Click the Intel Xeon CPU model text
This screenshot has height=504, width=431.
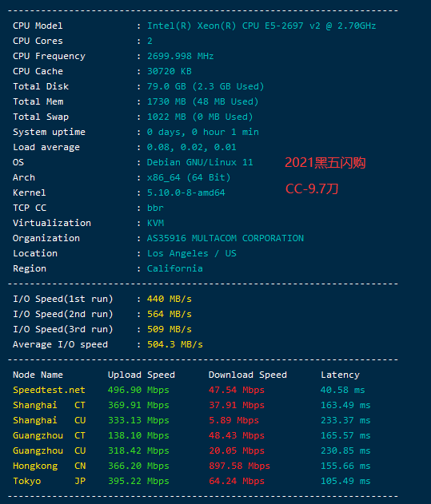pos(261,26)
